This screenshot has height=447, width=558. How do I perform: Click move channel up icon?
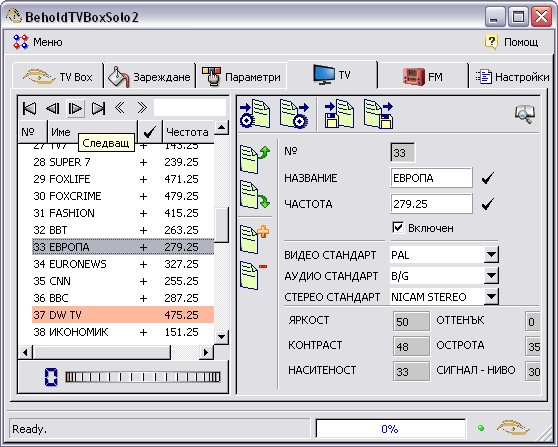[254, 159]
